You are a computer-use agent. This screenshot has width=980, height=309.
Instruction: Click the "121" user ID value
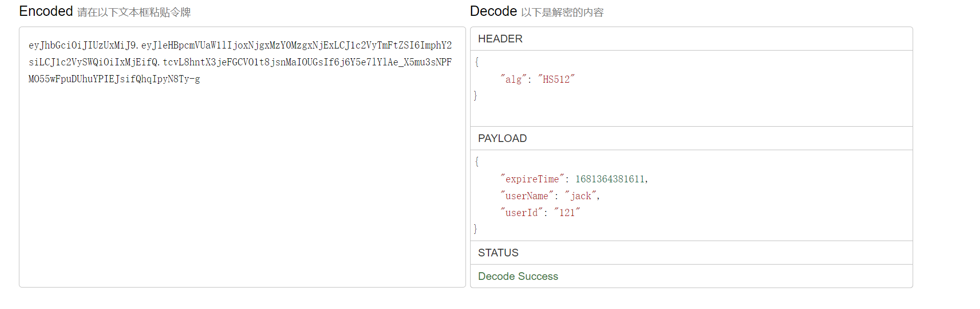567,212
